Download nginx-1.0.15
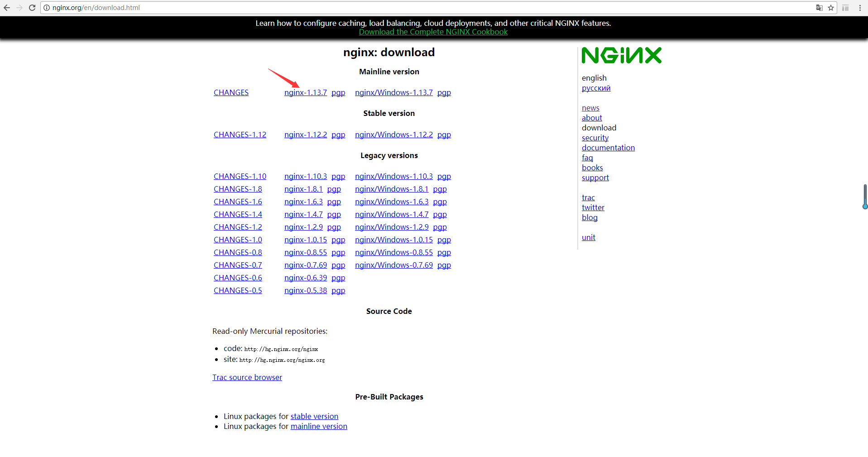The width and height of the screenshot is (868, 457). (x=306, y=240)
